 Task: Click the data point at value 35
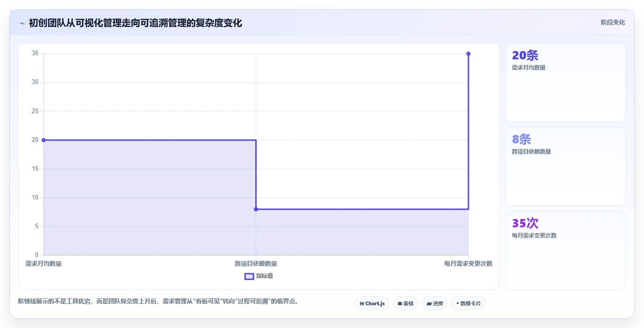click(468, 54)
